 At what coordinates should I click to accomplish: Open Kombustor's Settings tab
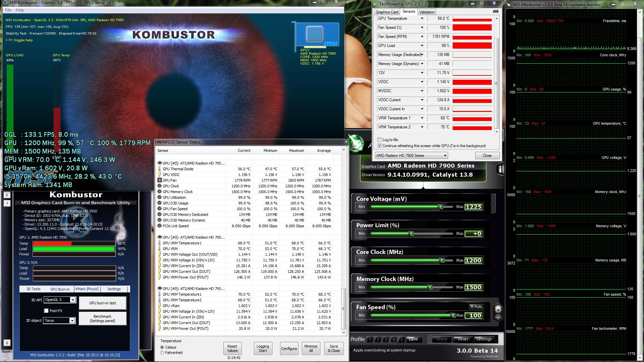(x=114, y=289)
